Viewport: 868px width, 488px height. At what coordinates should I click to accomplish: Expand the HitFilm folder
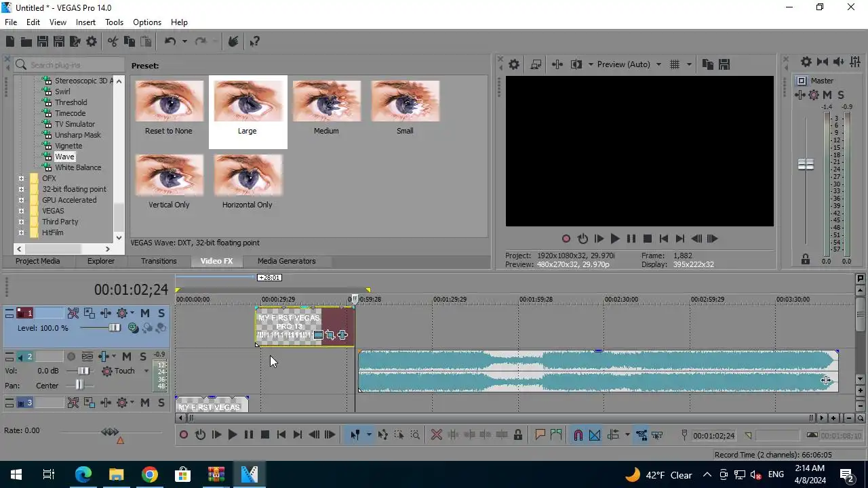[x=21, y=232]
